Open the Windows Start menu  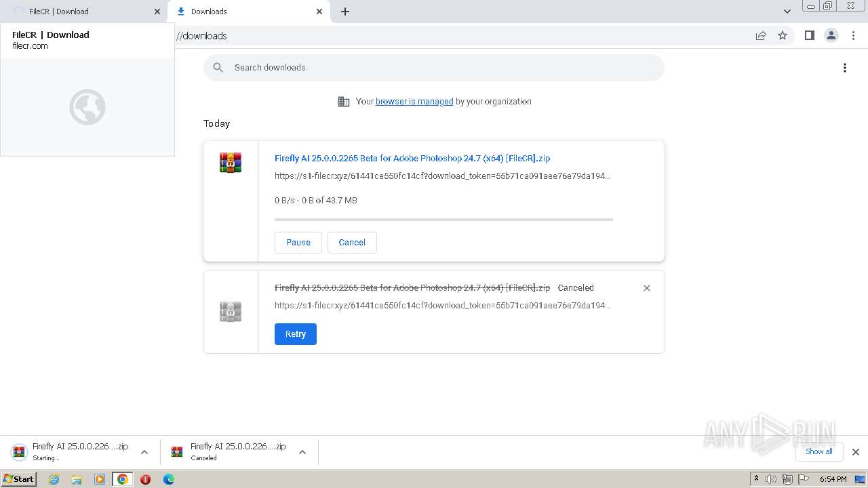[19, 479]
